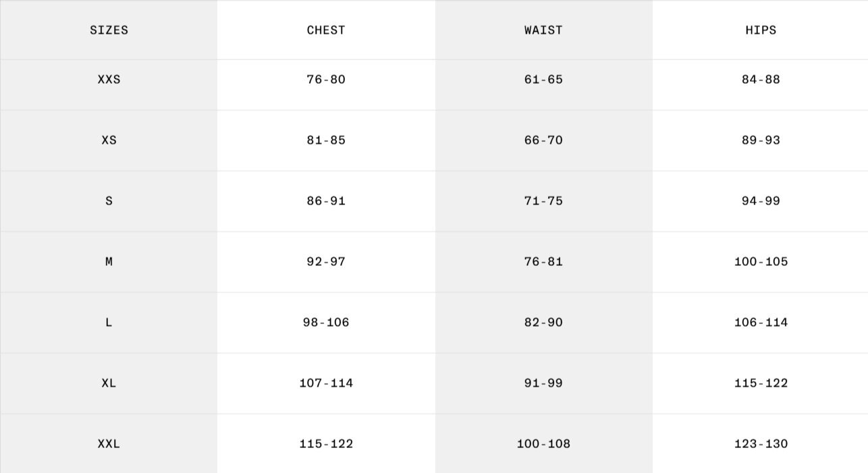This screenshot has width=868, height=473.
Task: Select the L size label
Action: [109, 323]
